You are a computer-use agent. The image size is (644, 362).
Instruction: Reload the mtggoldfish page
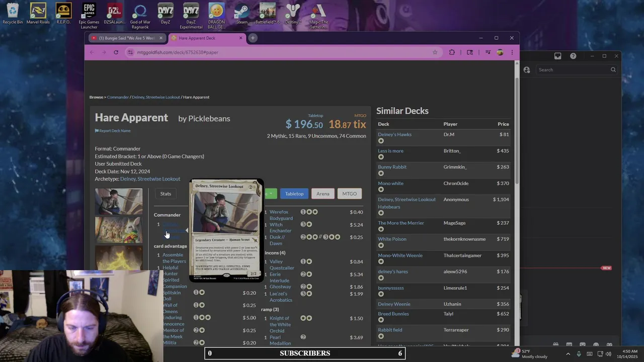tap(116, 52)
